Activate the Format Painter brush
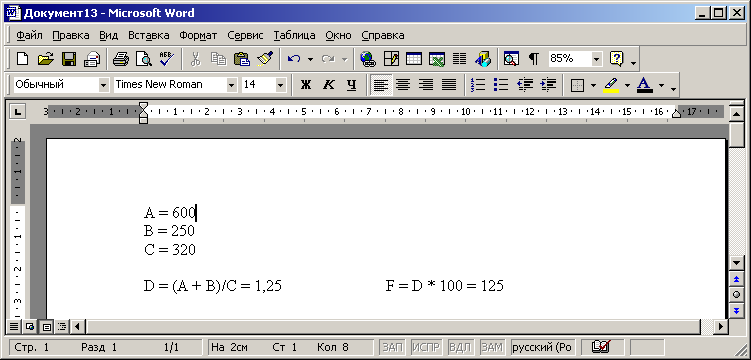751x360 pixels. click(265, 59)
